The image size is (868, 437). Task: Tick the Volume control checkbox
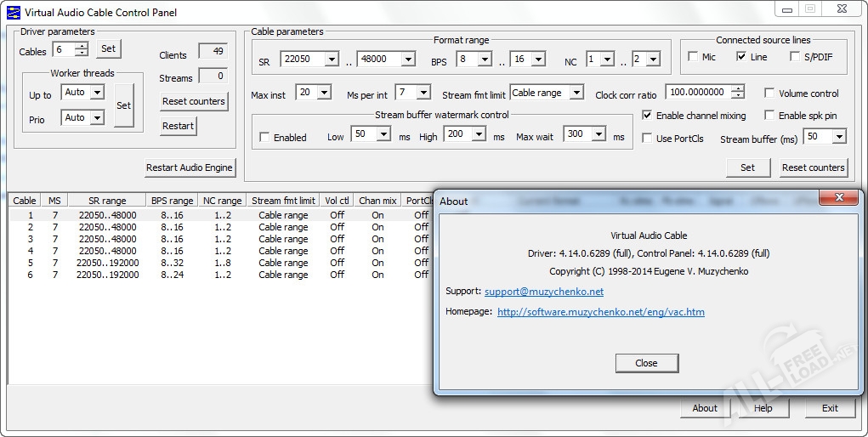tap(769, 94)
